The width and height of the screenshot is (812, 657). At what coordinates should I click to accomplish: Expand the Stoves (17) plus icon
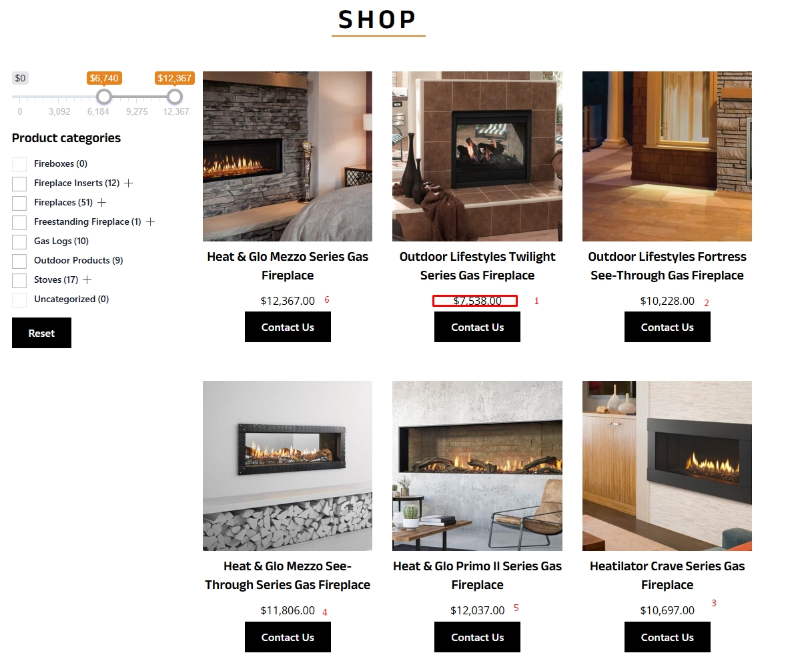click(87, 279)
